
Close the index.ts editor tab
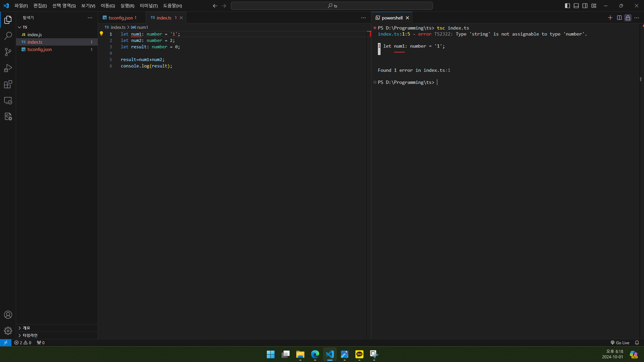pyautogui.click(x=181, y=18)
